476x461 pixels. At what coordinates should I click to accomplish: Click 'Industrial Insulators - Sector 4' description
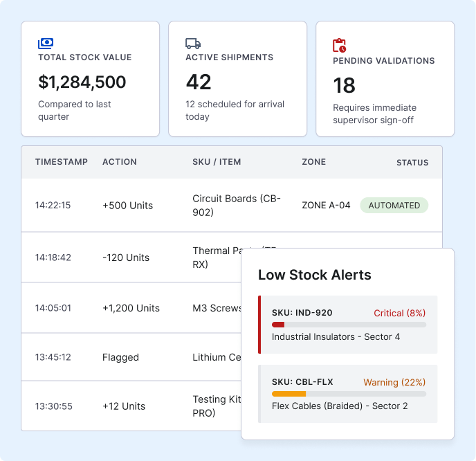click(336, 337)
